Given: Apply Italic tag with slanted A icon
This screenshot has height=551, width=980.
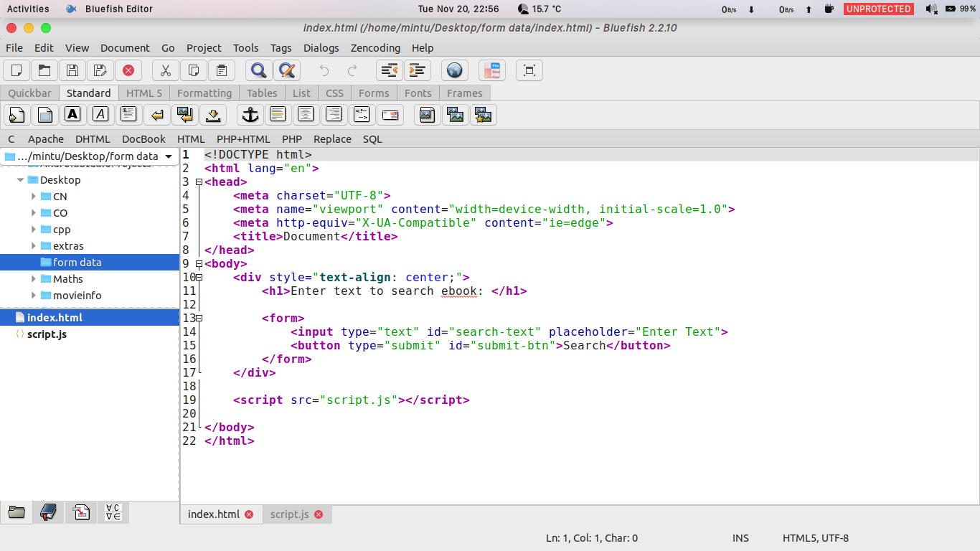Looking at the screenshot, I should pyautogui.click(x=100, y=115).
